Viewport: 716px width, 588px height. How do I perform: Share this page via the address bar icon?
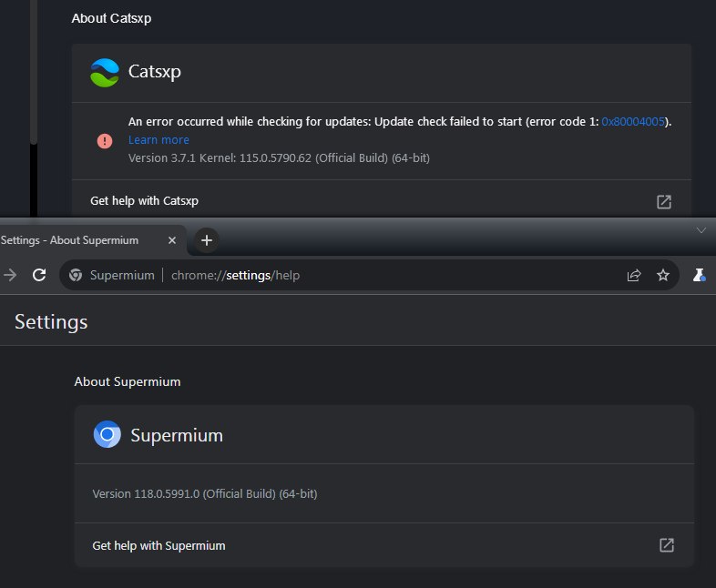tap(634, 275)
